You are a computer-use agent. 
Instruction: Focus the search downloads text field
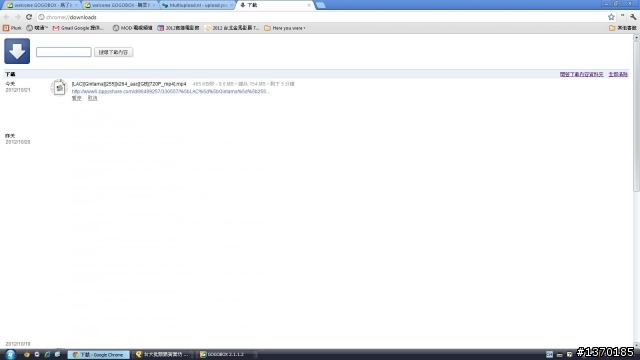(64, 52)
